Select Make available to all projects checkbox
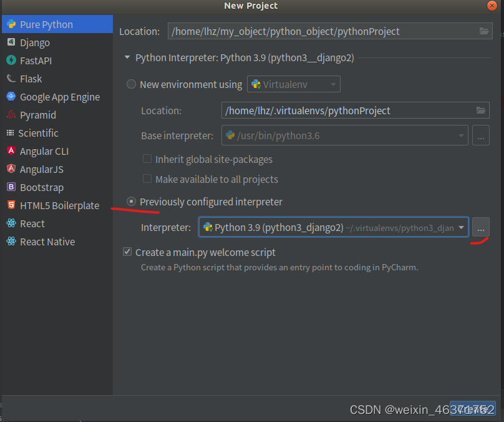Screen dimensions: 504x422 [147, 179]
